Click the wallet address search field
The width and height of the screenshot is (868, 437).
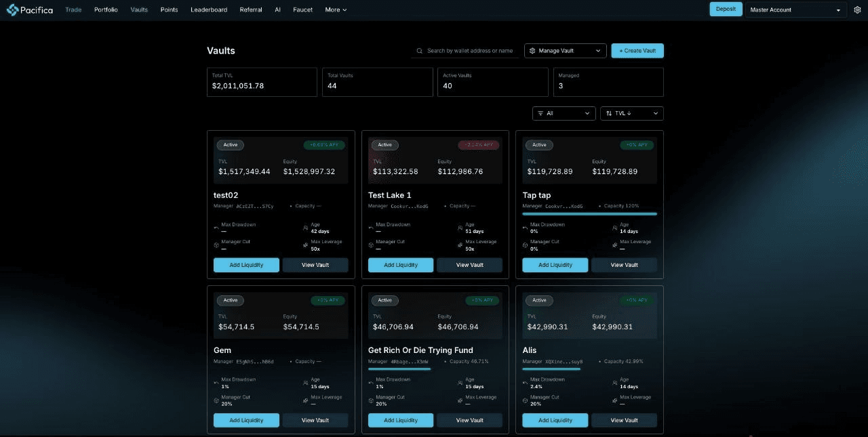click(470, 51)
